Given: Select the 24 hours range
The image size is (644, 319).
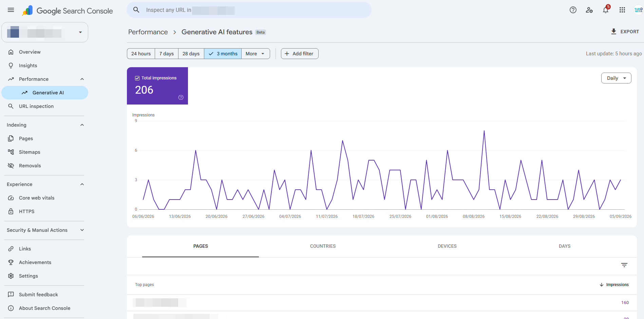Looking at the screenshot, I should 141,54.
